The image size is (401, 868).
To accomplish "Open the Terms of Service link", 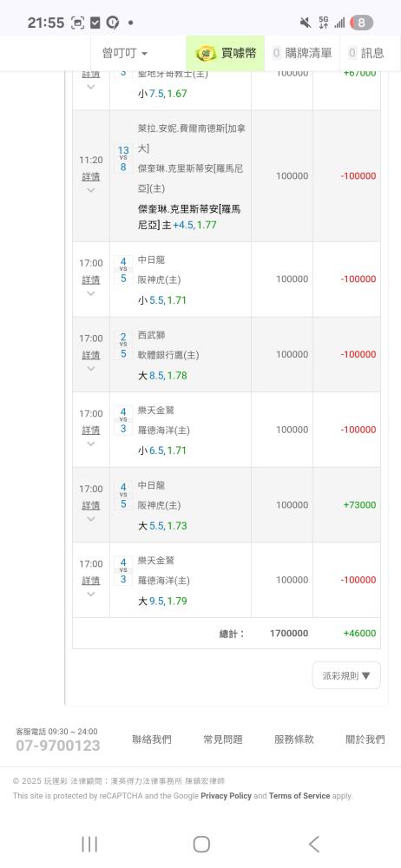I will coord(299,795).
